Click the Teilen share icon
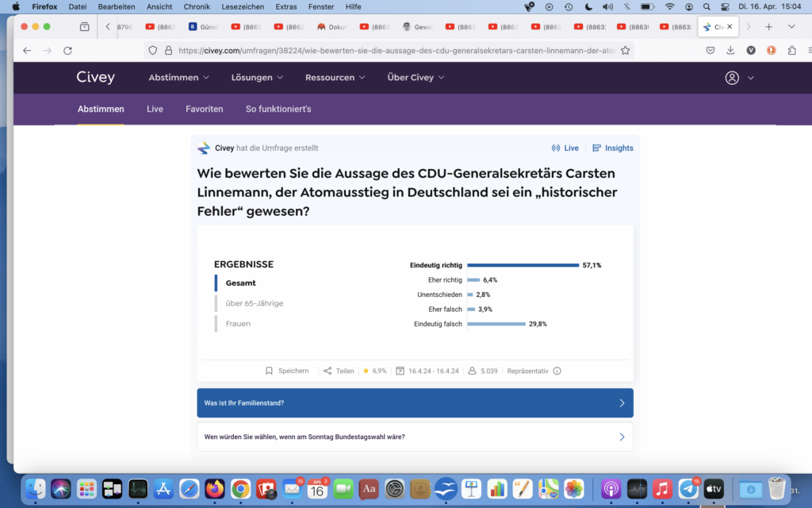The image size is (812, 508). tap(327, 371)
